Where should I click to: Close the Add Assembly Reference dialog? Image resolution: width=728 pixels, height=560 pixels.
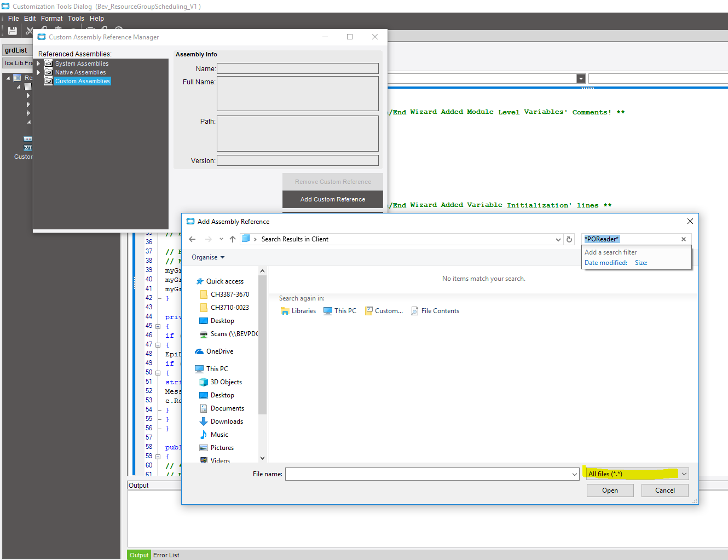(x=690, y=221)
